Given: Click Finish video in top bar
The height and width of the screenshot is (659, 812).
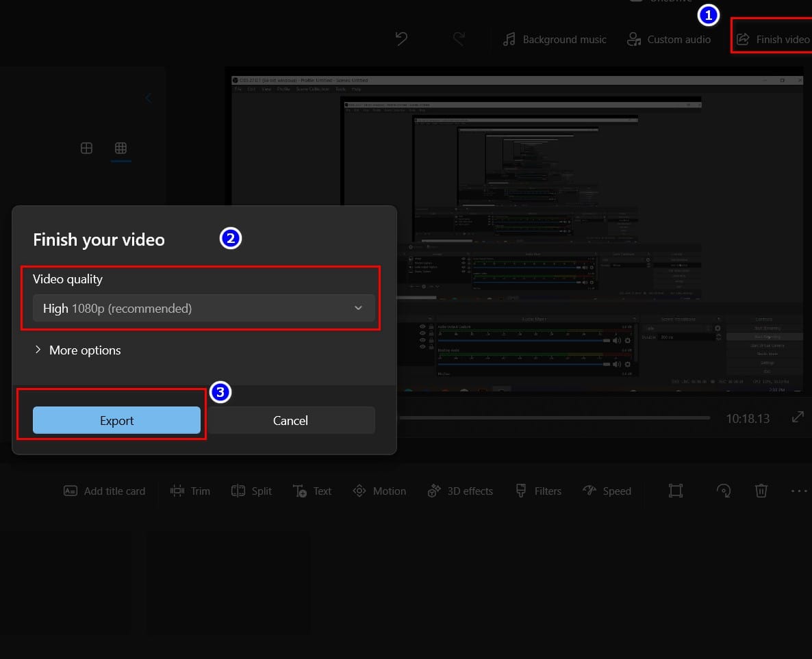Looking at the screenshot, I should click(773, 39).
